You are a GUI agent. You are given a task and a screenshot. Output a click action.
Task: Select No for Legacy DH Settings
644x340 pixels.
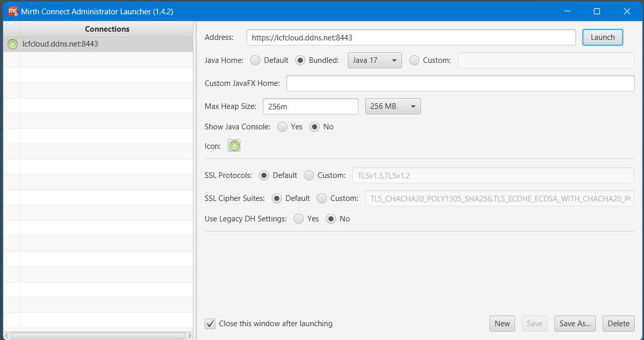pos(331,219)
